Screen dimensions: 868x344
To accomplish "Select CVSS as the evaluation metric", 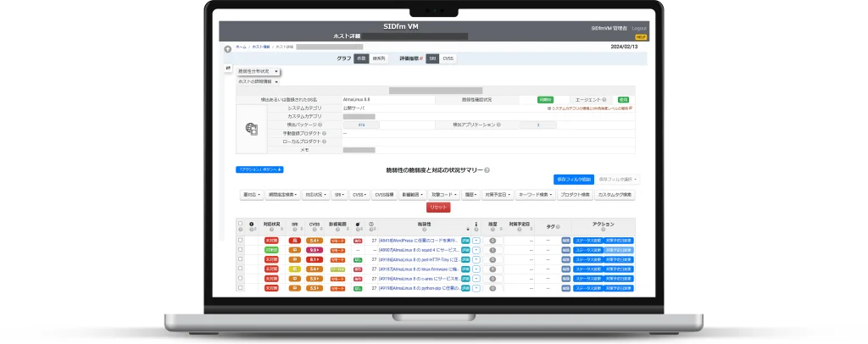I will [448, 58].
